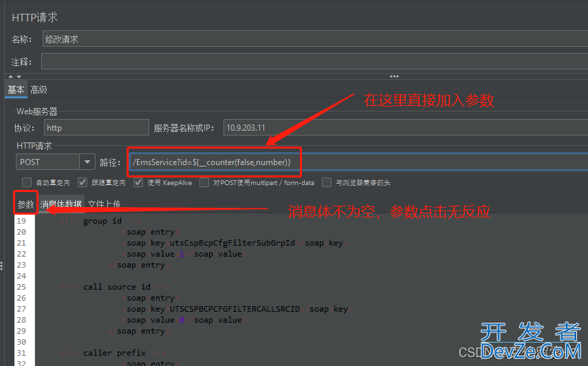Click the 服务器名称或IP label
The image size is (588, 366).
click(x=184, y=128)
